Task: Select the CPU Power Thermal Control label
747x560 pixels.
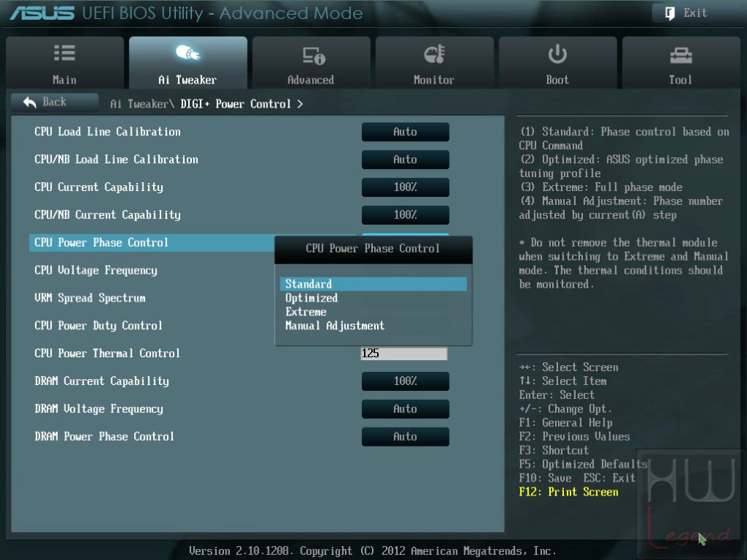Action: click(x=107, y=354)
